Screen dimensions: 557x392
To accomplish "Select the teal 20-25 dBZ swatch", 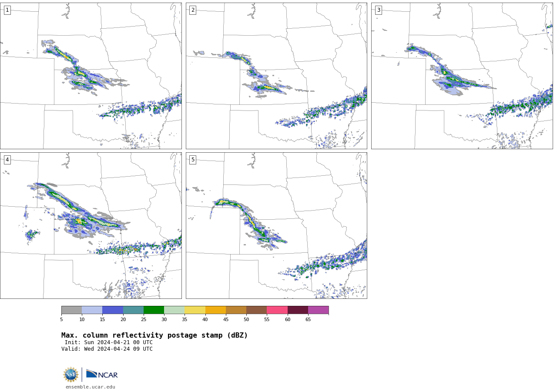I will [x=133, y=310].
